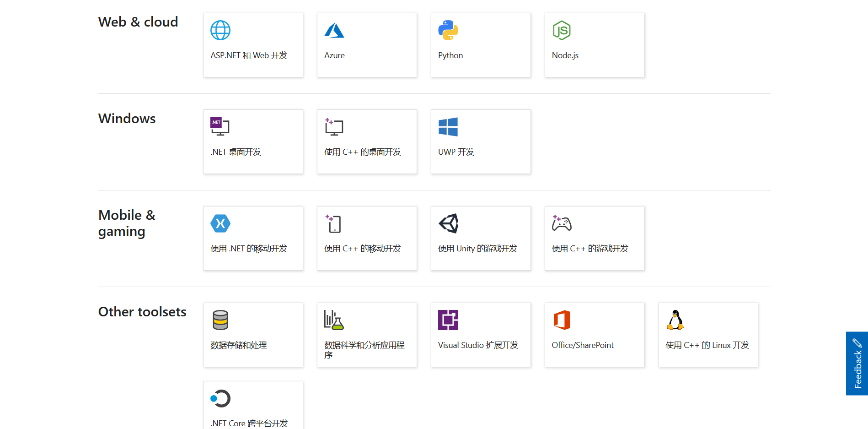
Task: Open the Visual Studio 扩展开发 link
Action: (x=481, y=335)
